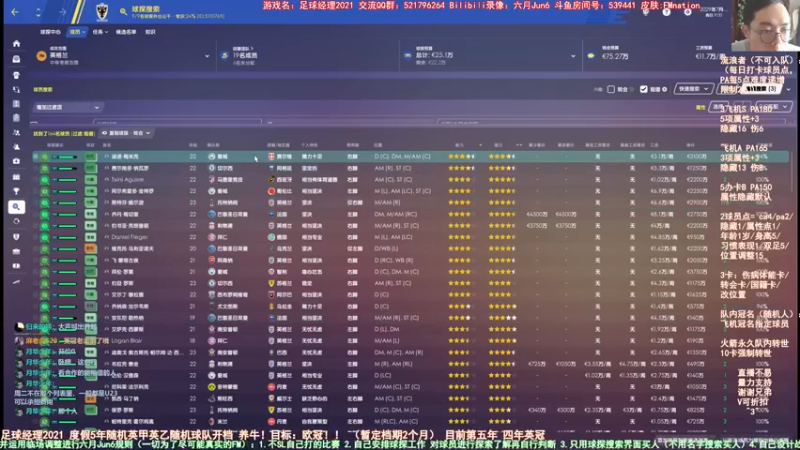Switch to the 球探中心 tab

tap(50, 32)
